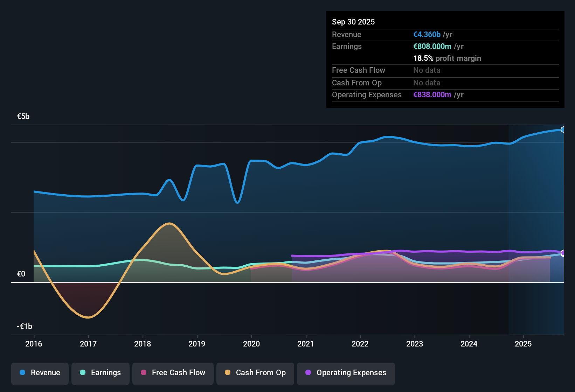
Task: Click the Earnings legend button
Action: tap(101, 373)
